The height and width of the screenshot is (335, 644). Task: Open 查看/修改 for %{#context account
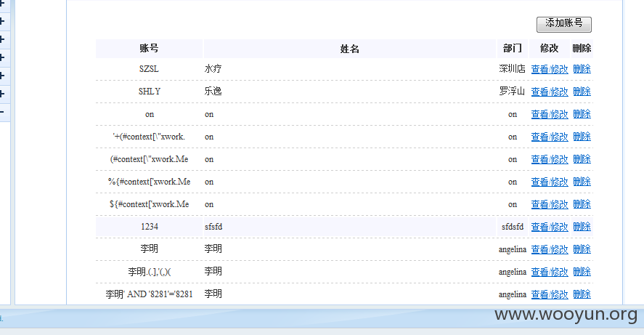click(x=550, y=182)
